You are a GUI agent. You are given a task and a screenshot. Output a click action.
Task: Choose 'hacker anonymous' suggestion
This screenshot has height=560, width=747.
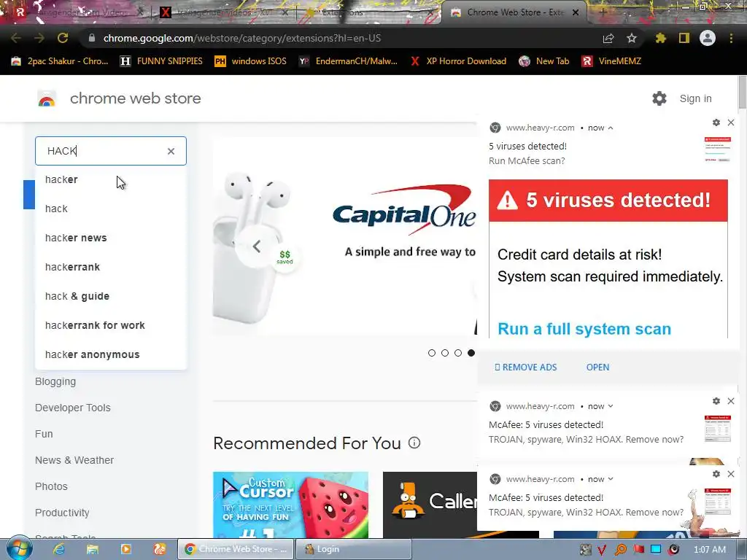(111, 354)
